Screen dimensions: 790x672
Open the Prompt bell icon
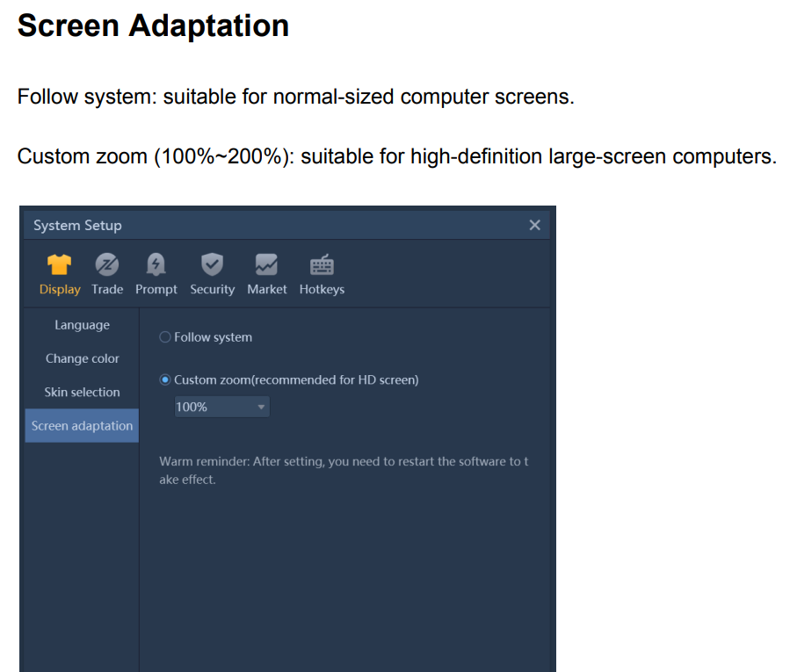(156, 264)
